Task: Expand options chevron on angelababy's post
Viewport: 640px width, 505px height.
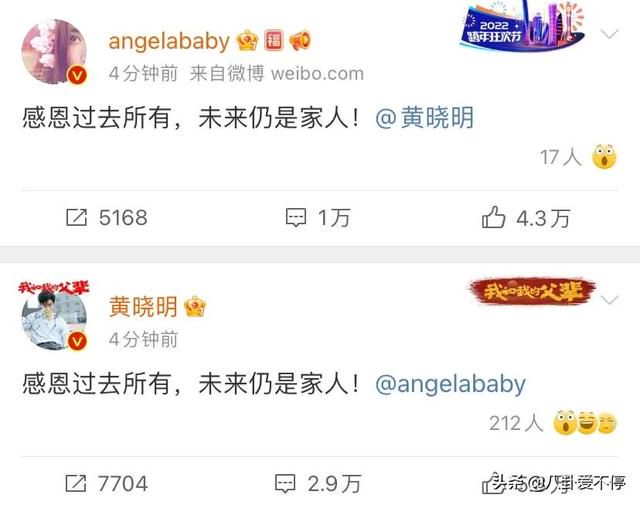Action: [610, 33]
